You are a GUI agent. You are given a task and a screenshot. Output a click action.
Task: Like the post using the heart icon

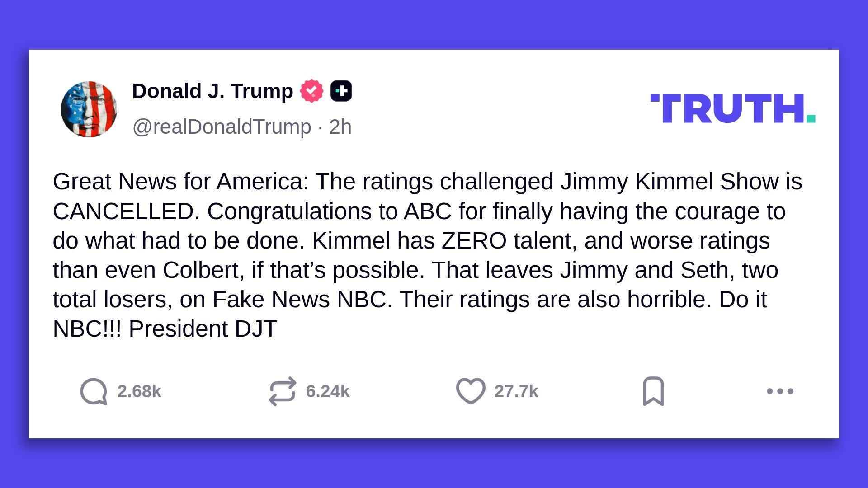[471, 391]
